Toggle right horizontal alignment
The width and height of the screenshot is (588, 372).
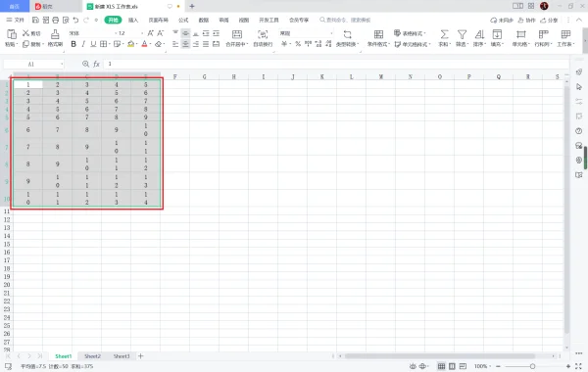196,44
